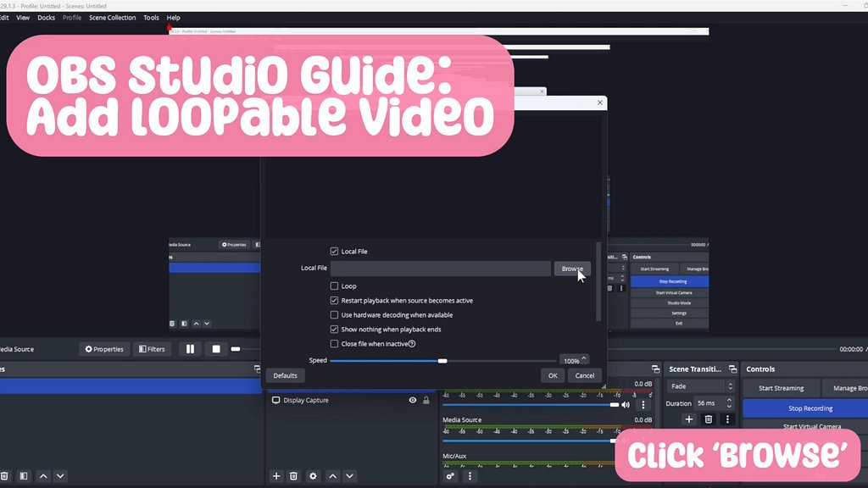Screen dimensions: 868x488
Task: Delete selected source using trash icon
Action: pyautogui.click(x=293, y=476)
